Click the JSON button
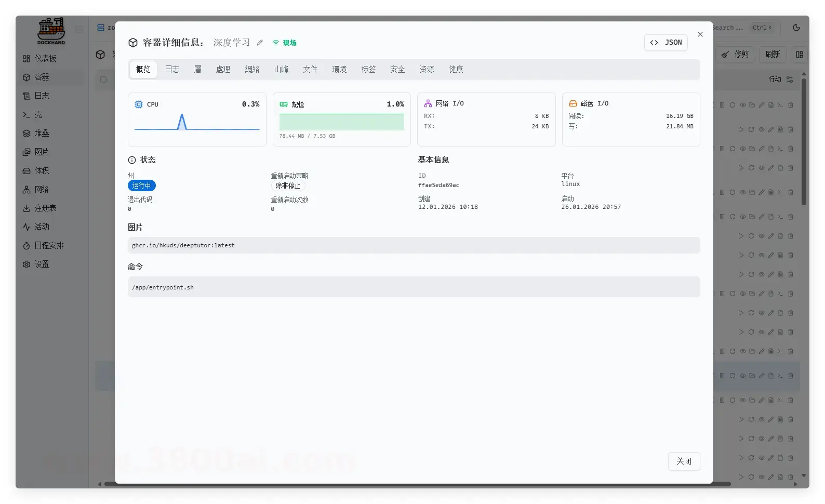This screenshot has width=825, height=504. pos(666,43)
